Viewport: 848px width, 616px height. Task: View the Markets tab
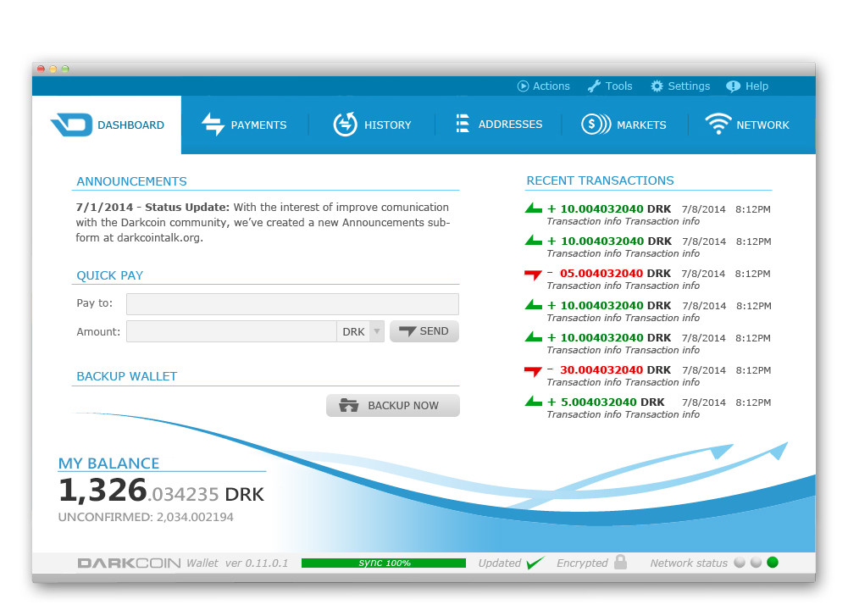624,125
